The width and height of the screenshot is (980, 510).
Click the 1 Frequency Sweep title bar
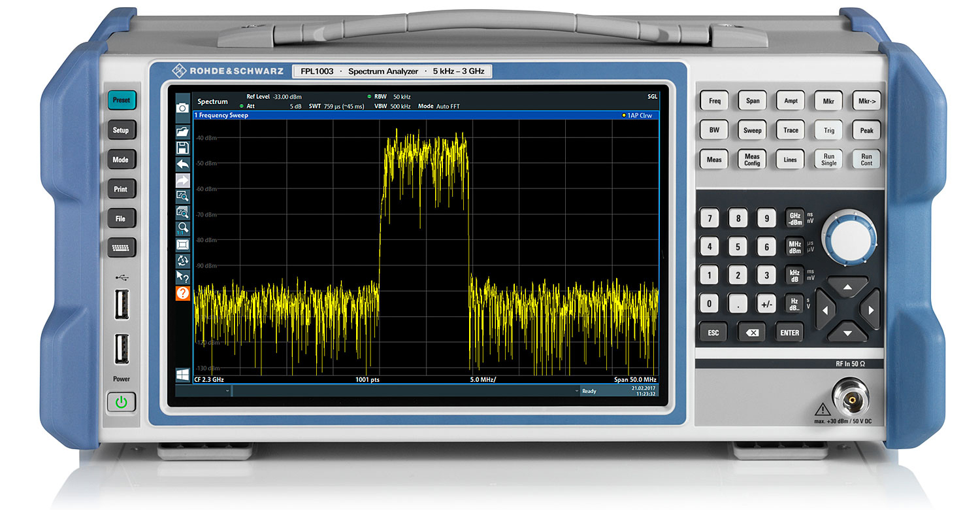pos(222,115)
